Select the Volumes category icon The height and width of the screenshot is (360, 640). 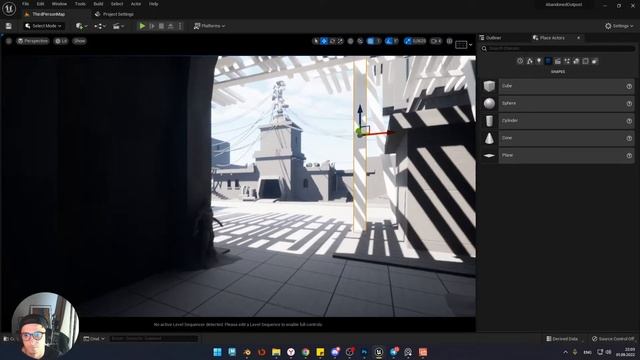coord(586,61)
